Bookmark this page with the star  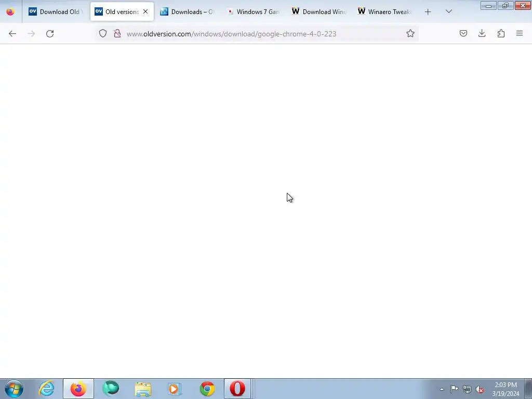pos(410,33)
